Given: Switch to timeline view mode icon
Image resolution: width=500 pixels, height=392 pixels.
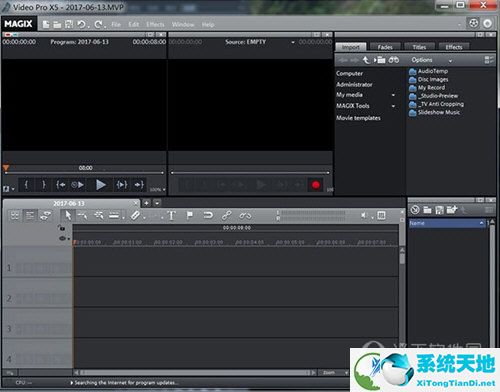Looking at the screenshot, I should point(30,216).
